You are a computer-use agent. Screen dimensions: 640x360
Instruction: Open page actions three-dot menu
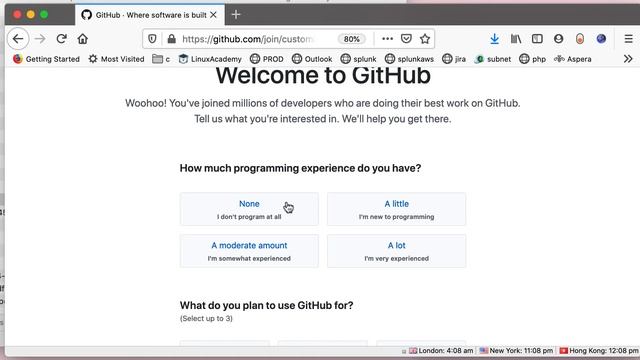(x=387, y=39)
